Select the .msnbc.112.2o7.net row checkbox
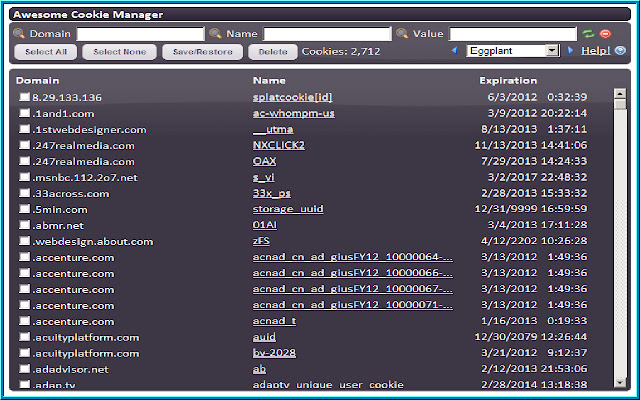Screen dimensions: 640x400 click(x=24, y=177)
